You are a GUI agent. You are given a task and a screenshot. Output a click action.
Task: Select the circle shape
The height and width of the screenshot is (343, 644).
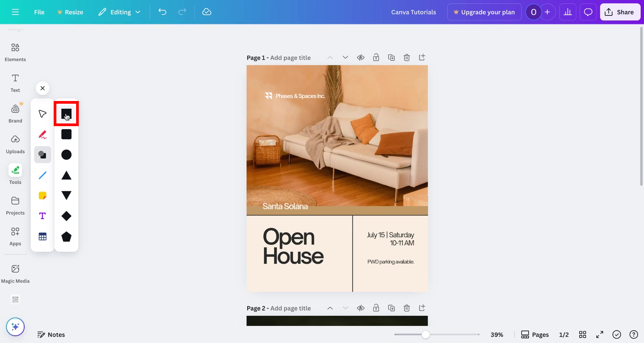coord(66,155)
